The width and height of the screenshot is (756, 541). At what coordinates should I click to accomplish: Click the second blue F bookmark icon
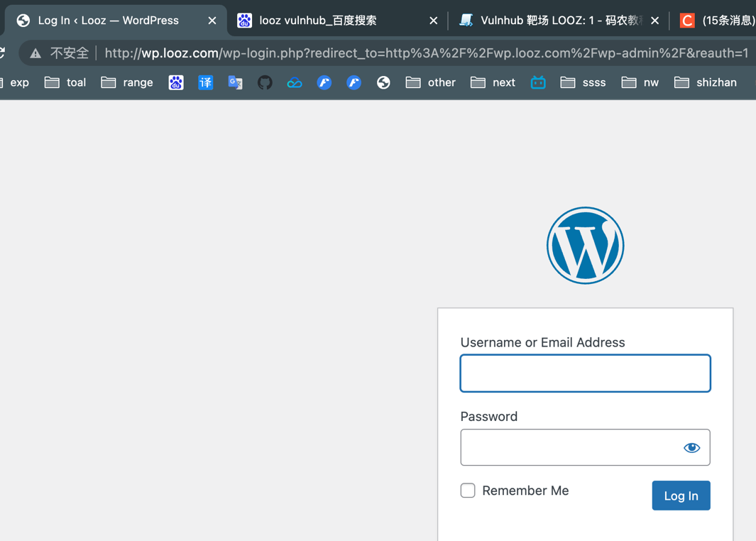[354, 82]
